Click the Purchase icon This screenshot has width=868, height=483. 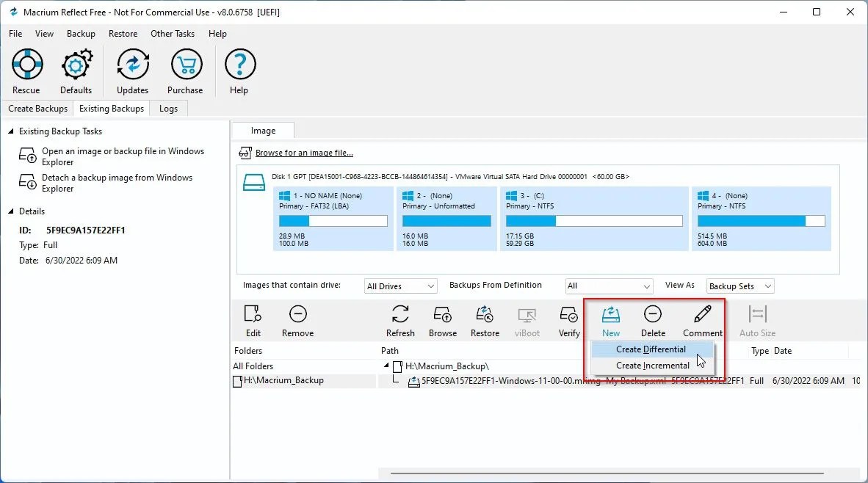click(185, 70)
